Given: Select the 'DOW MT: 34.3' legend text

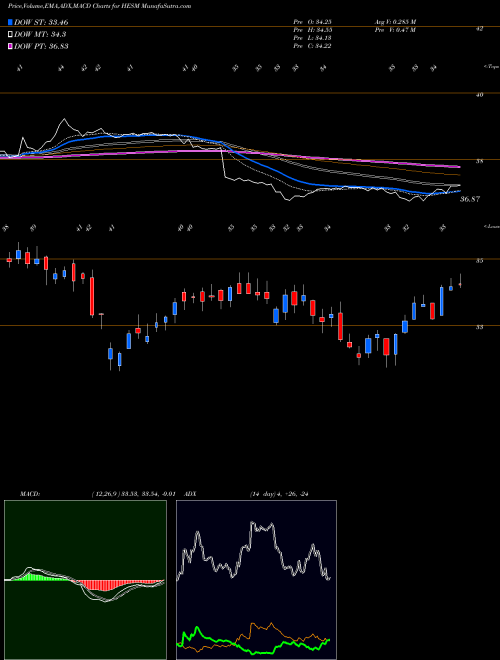Looking at the screenshot, I should [x=40, y=34].
